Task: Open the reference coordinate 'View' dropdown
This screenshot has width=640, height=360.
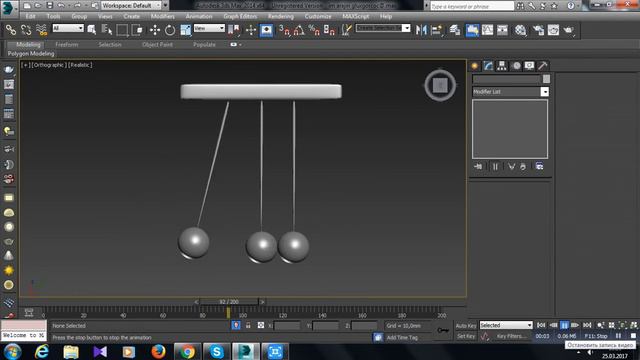Action: (209, 28)
